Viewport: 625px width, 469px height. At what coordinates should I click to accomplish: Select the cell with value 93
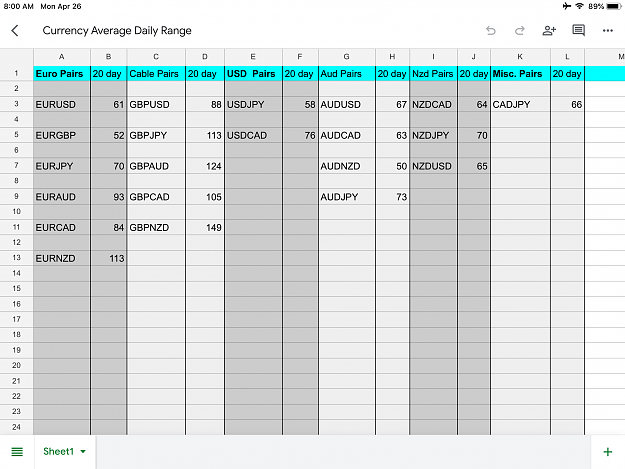click(108, 196)
